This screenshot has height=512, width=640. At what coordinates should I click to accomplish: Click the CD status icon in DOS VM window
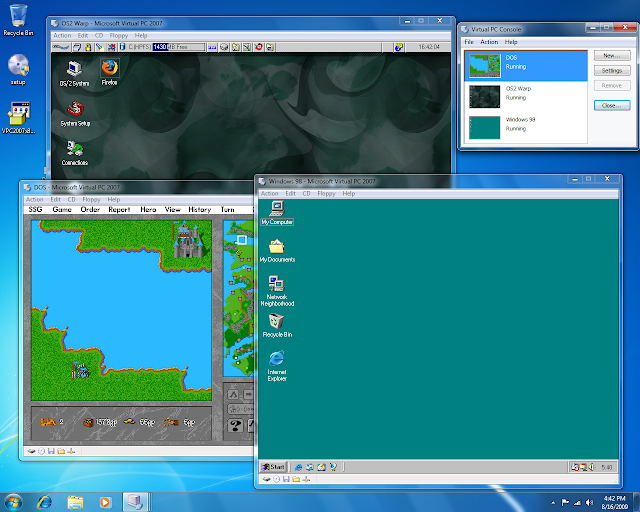pyautogui.click(x=41, y=451)
